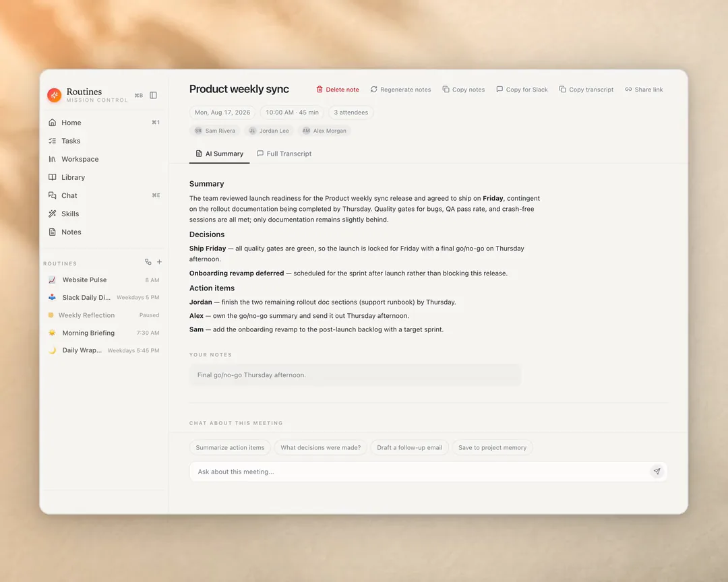The height and width of the screenshot is (582, 728).
Task: Click the routines connections icon
Action: pos(148,262)
